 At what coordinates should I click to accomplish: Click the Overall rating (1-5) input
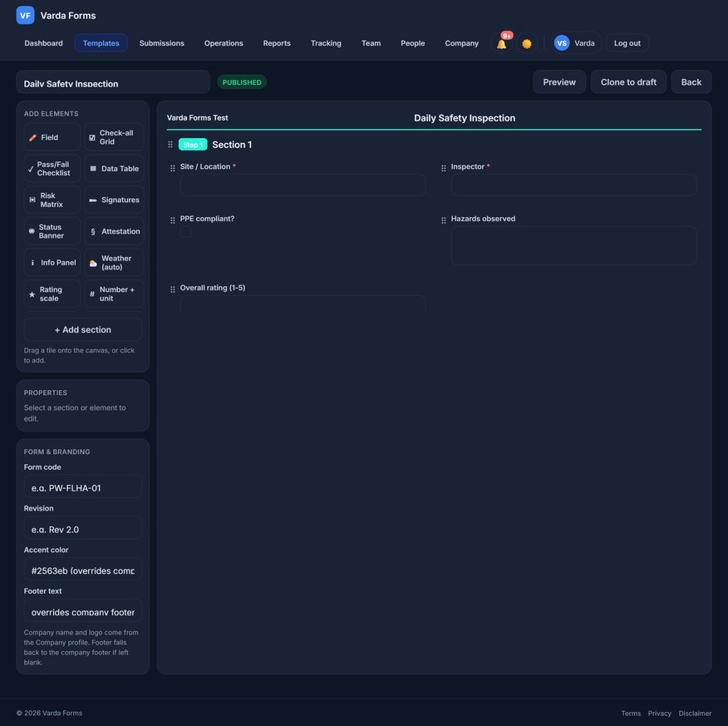pos(303,304)
